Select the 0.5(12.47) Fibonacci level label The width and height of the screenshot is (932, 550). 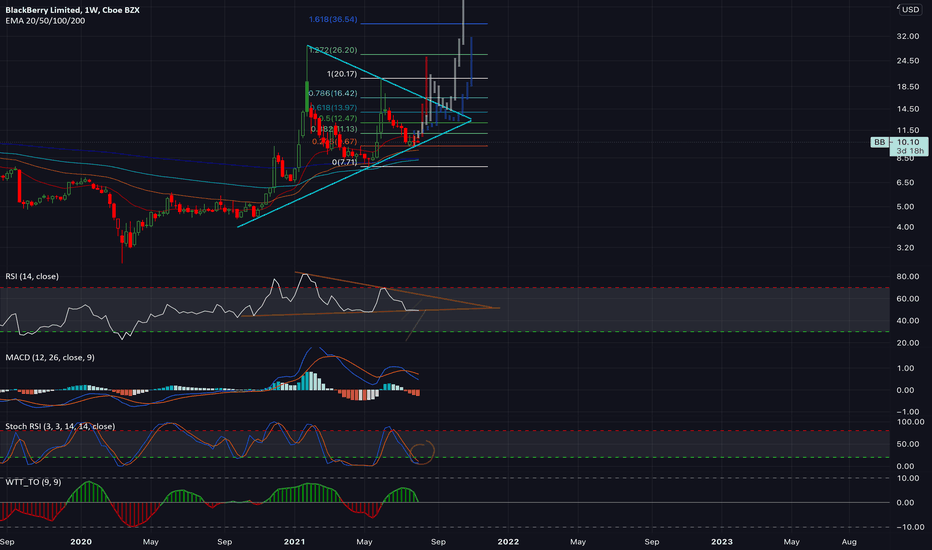pyautogui.click(x=338, y=119)
